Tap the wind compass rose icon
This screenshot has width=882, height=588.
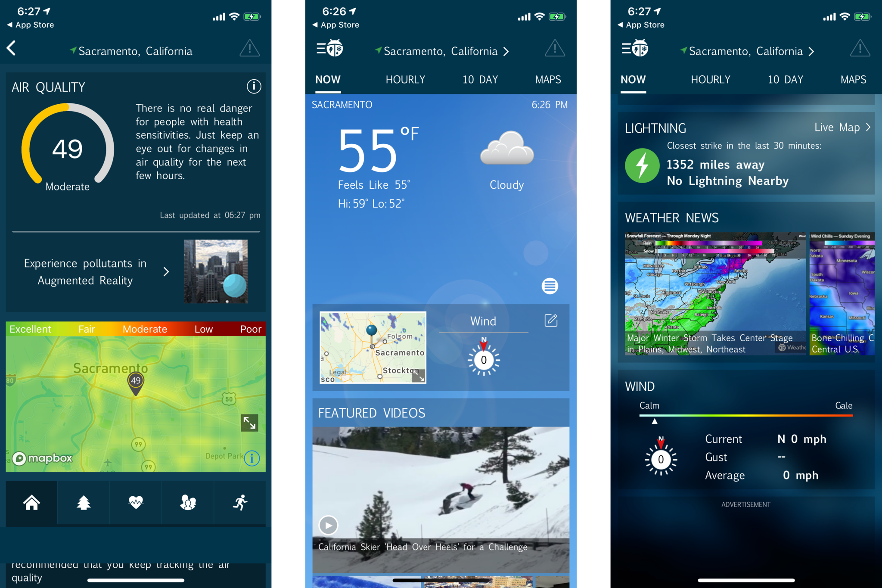click(x=483, y=358)
